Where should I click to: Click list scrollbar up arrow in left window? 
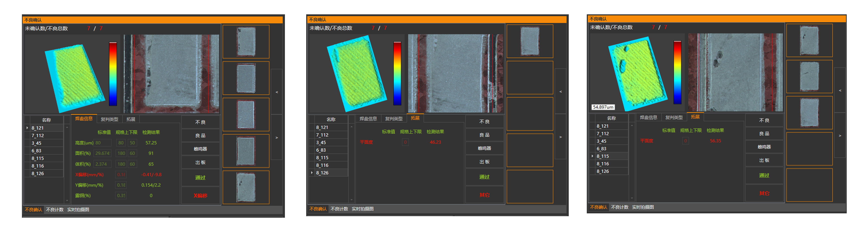point(67,127)
